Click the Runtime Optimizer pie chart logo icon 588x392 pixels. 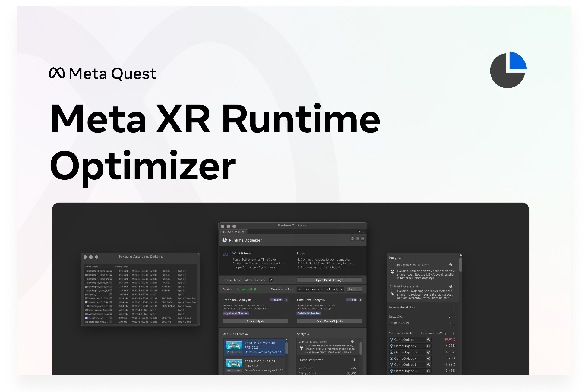pyautogui.click(x=225, y=240)
